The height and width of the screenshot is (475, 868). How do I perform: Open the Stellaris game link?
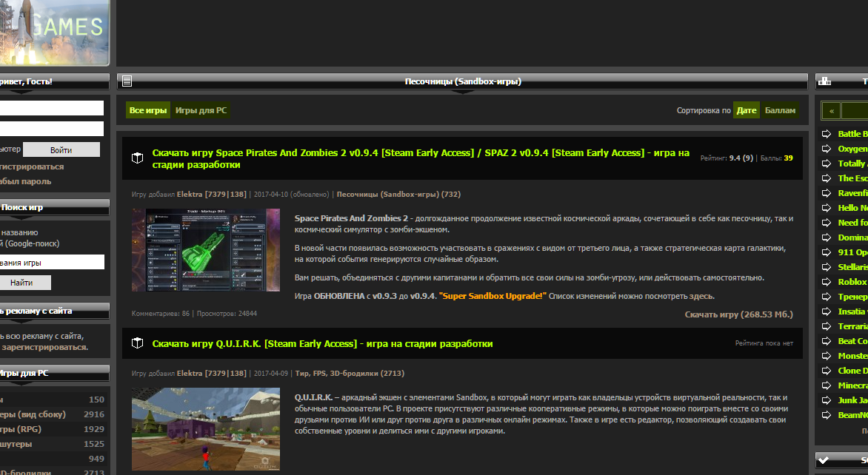pyautogui.click(x=852, y=267)
